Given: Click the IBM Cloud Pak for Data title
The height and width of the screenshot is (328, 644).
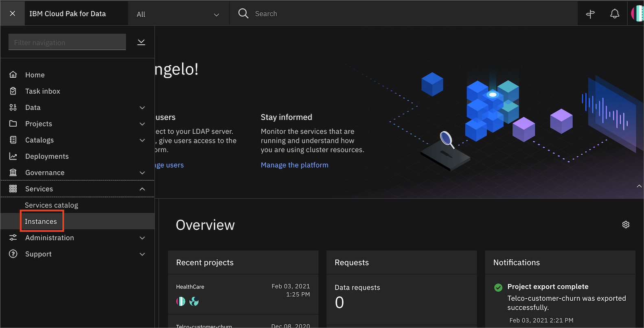Looking at the screenshot, I should [68, 13].
